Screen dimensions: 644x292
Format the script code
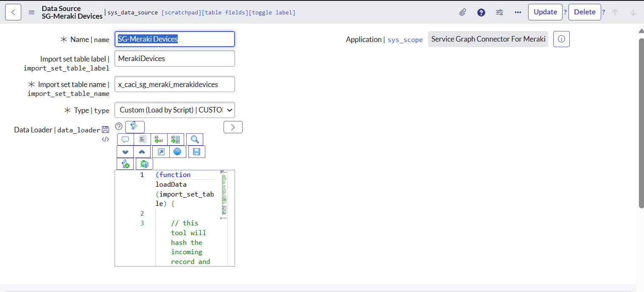(142, 139)
